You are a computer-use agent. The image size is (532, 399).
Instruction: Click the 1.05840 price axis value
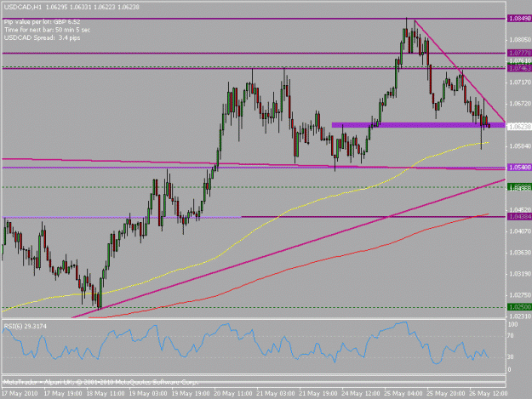tap(519, 146)
